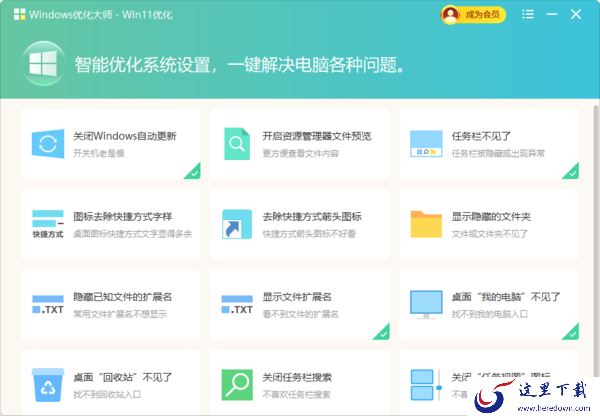Click the green taskbar search icon

tap(237, 385)
